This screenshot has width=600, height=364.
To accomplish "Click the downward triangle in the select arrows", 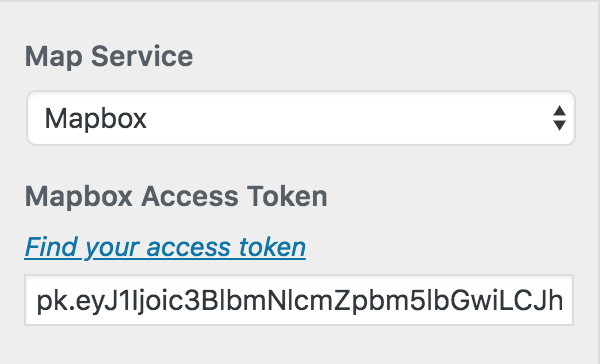I will [559, 126].
